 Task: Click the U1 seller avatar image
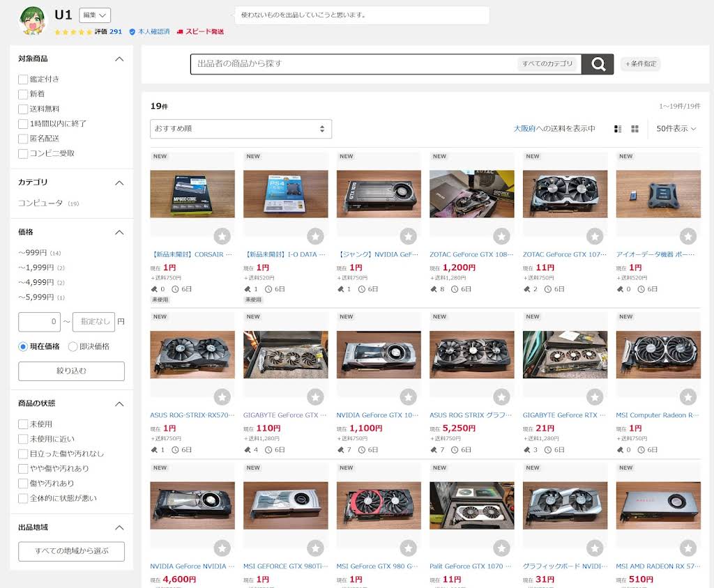point(33,21)
